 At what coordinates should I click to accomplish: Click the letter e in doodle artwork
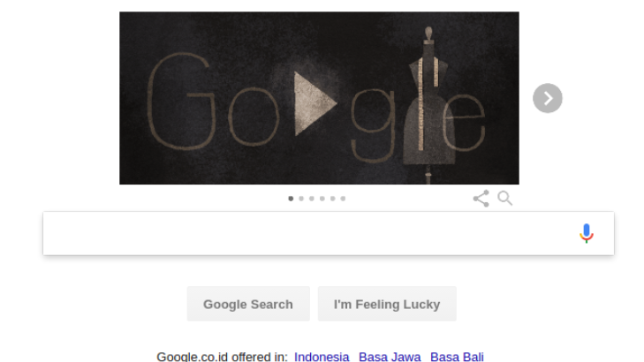coord(464,123)
